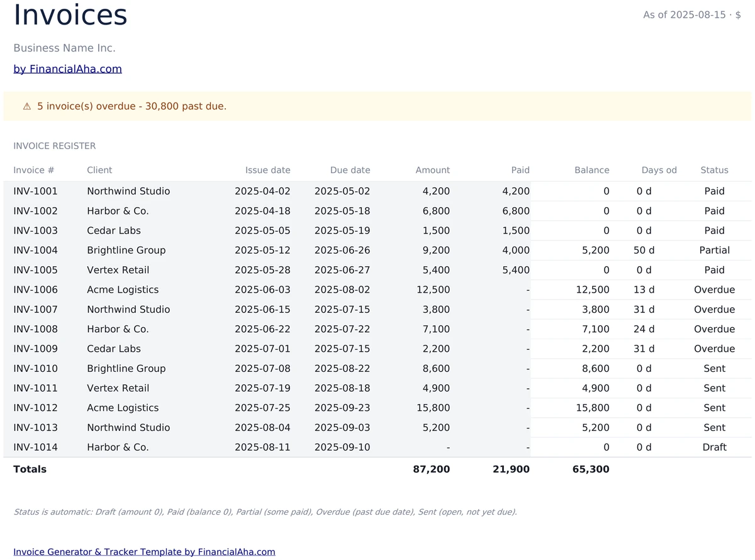Image resolution: width=755 pixels, height=560 pixels.
Task: Click balance 4,900 in INV-1011 row
Action: pos(596,388)
